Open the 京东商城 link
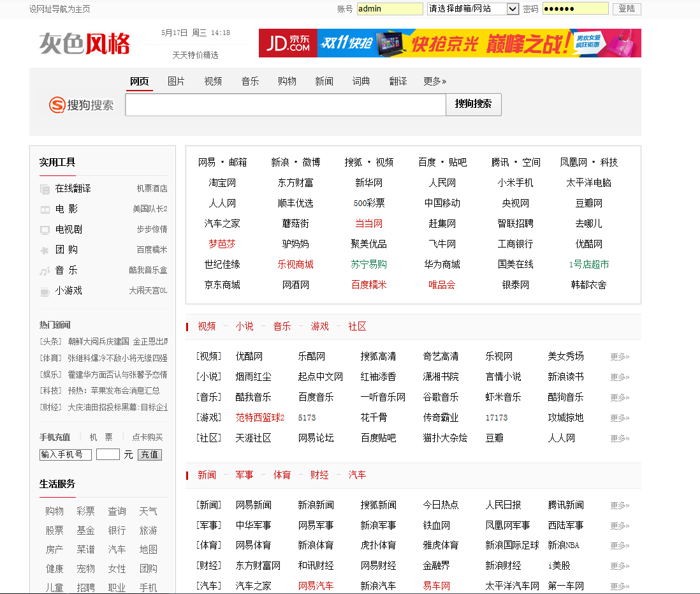 tap(222, 285)
